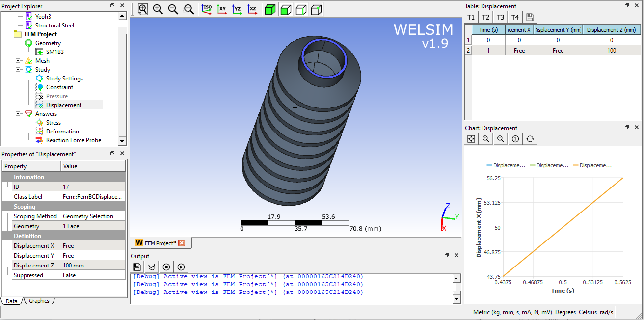This screenshot has height=320, width=644.
Task: Reset chart zoom to 1:1
Action: pos(515,139)
